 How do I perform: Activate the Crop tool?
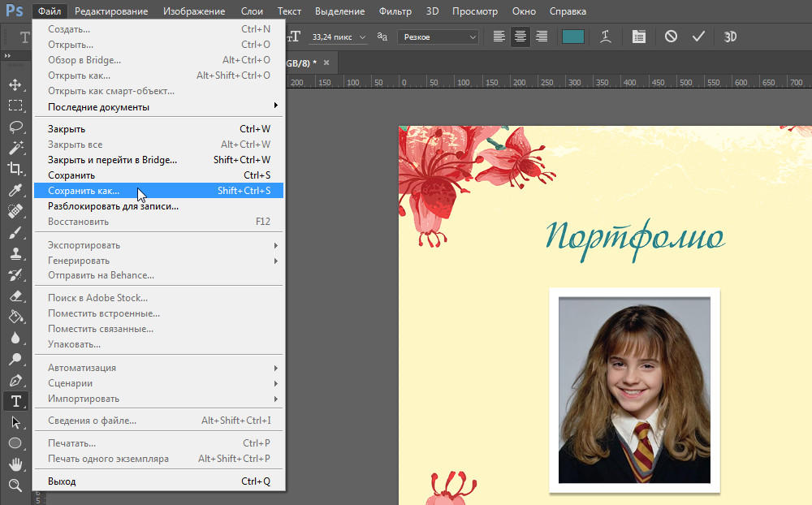pyautogui.click(x=15, y=169)
